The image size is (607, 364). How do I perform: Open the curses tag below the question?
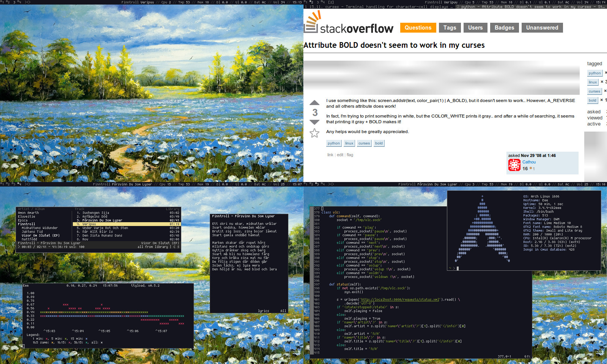[x=364, y=143]
